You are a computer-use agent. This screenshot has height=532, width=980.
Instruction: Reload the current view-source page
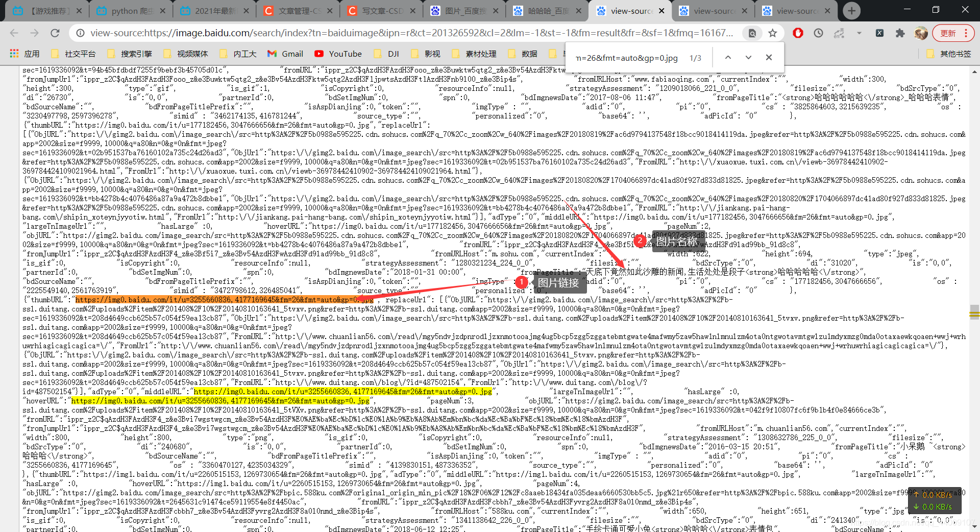point(55,33)
